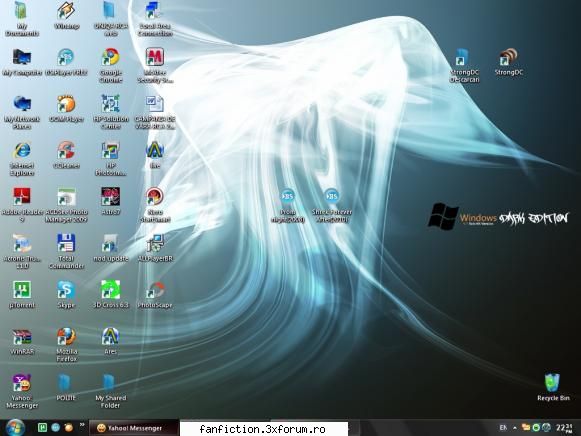Open the Windows Start menu orb
Screen dimensions: 581x436
(15, 428)
